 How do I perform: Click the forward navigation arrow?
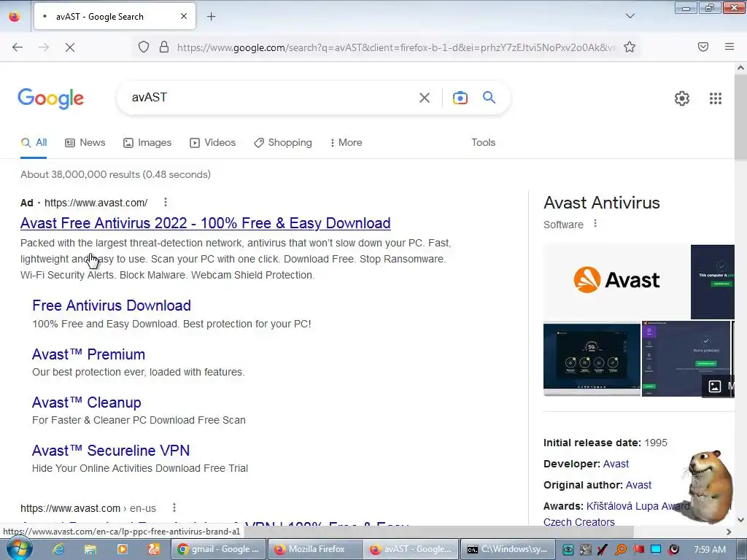pos(44,47)
